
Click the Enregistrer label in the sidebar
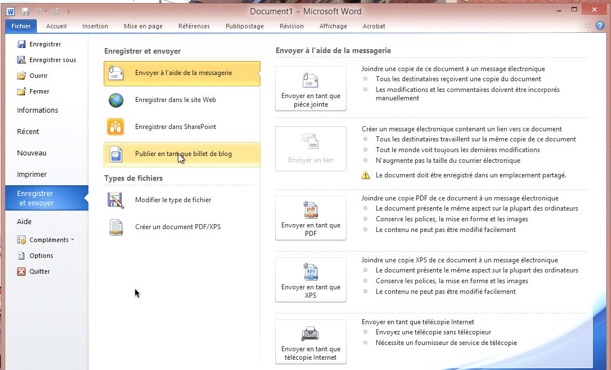pos(45,44)
